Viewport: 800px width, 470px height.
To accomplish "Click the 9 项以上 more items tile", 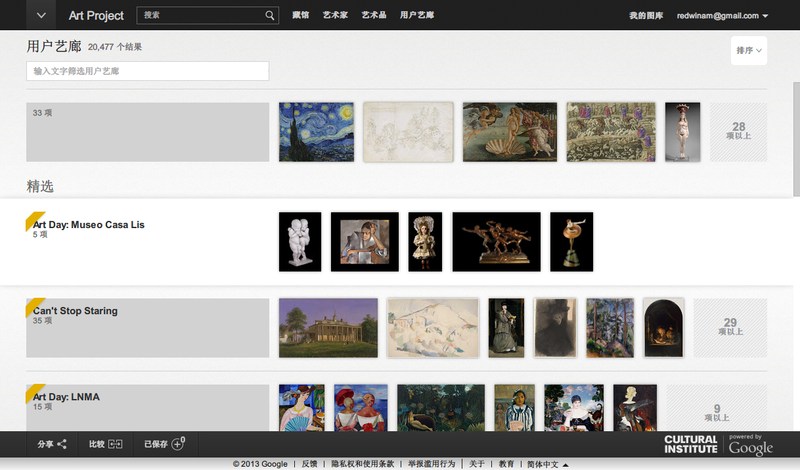I will click(x=716, y=408).
